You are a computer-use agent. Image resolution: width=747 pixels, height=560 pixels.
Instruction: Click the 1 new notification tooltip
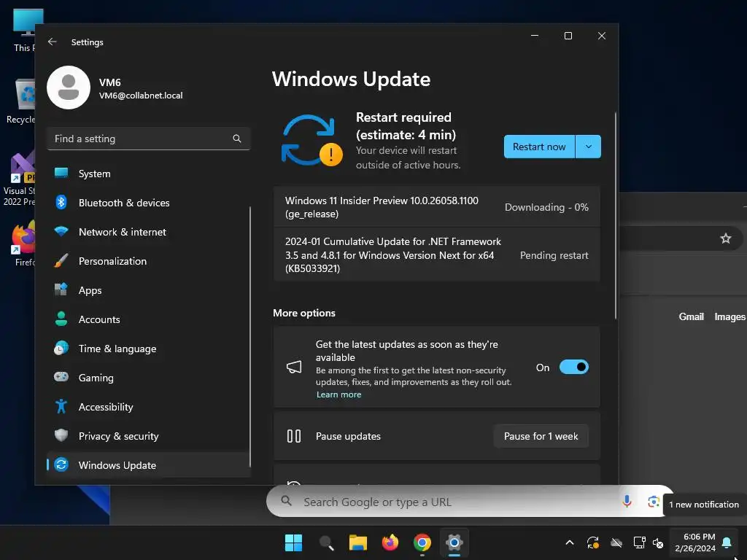point(704,505)
